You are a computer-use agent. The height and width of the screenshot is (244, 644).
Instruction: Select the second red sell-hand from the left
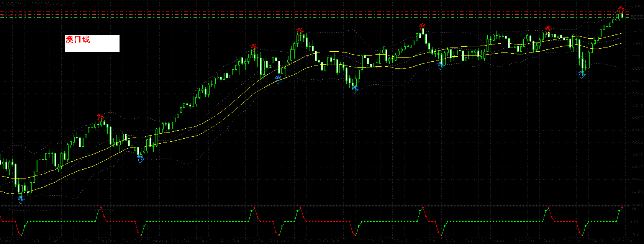click(254, 47)
